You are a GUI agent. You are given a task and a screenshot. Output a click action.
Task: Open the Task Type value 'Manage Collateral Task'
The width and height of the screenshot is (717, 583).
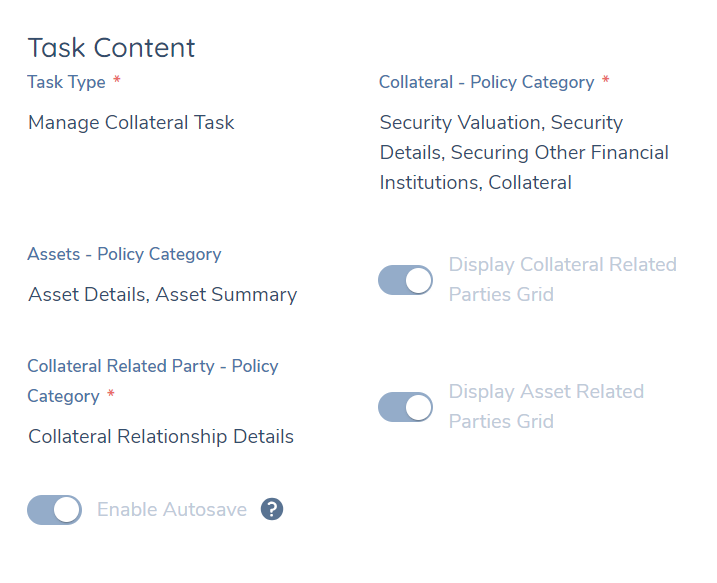[131, 123]
